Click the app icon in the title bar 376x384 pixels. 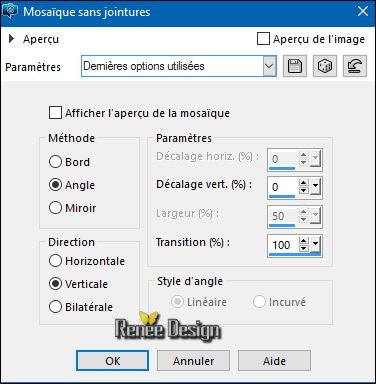[10, 12]
